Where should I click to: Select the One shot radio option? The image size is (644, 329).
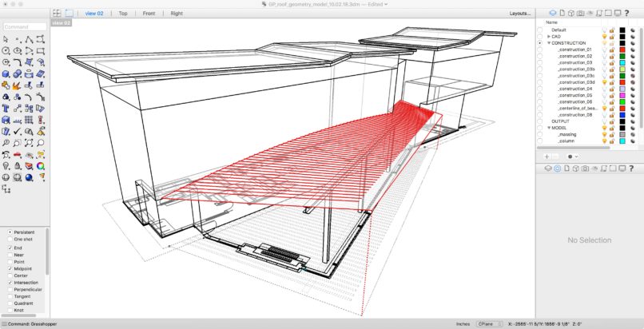coord(10,238)
